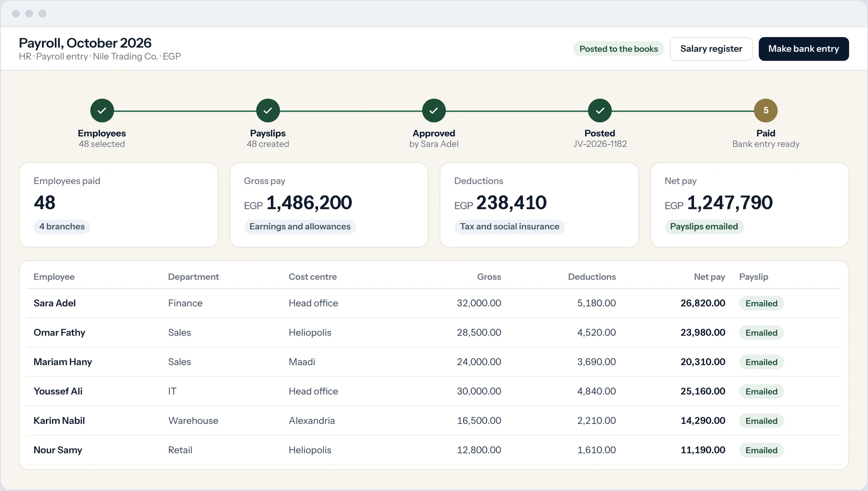Click the Finance department cell
This screenshot has height=491, width=868.
pos(185,303)
